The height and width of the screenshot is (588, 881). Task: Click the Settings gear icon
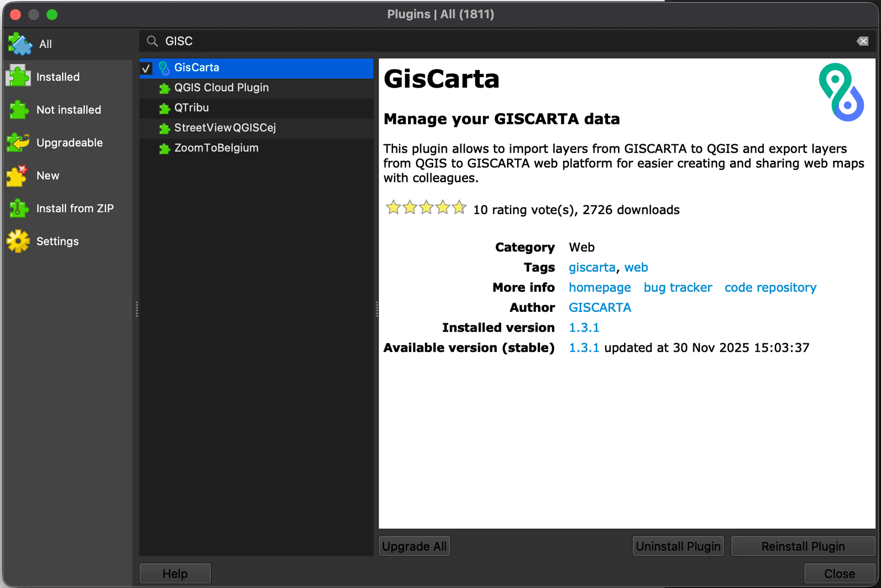(18, 241)
